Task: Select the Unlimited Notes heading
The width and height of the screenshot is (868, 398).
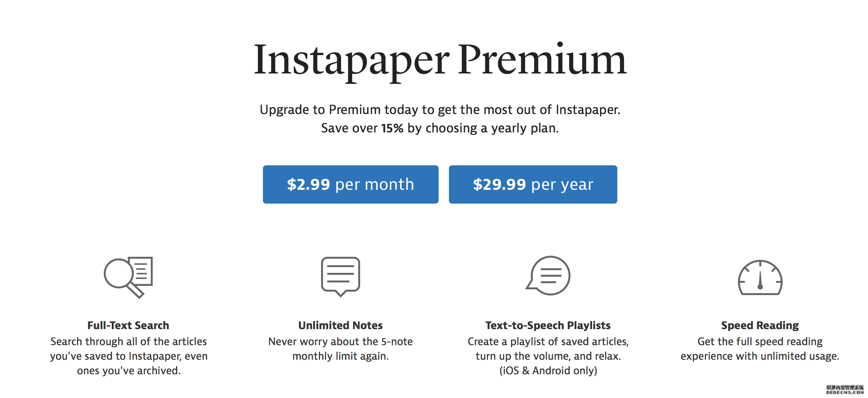Action: click(340, 325)
